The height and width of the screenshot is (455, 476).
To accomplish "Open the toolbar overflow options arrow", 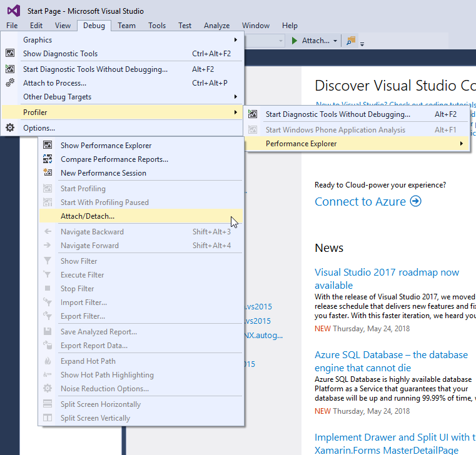I will coord(362,44).
